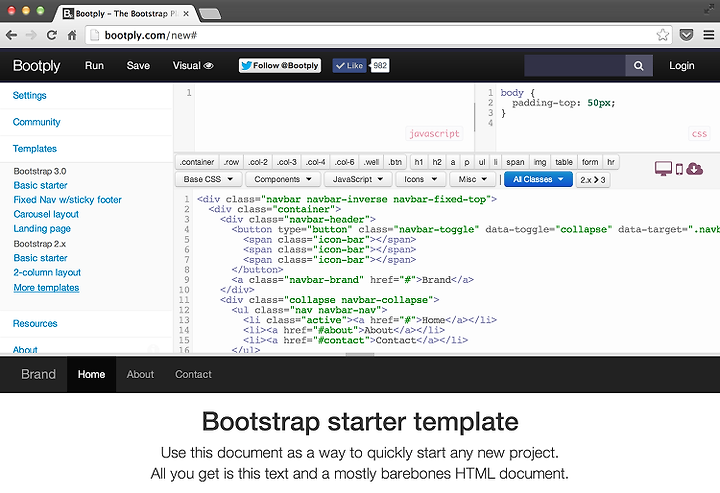Insert the .col-2 snippet

click(258, 162)
